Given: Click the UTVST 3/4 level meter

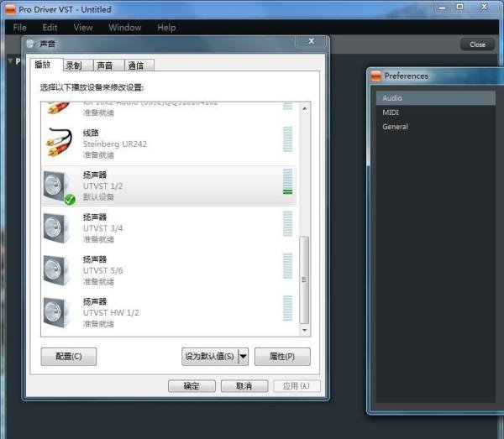Looking at the screenshot, I should [287, 224].
